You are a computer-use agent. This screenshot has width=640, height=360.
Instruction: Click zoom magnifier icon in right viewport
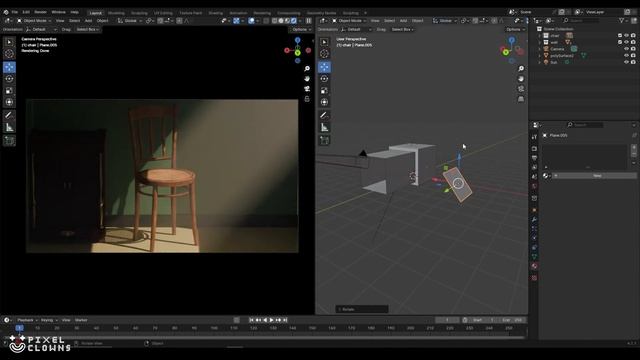point(521,69)
